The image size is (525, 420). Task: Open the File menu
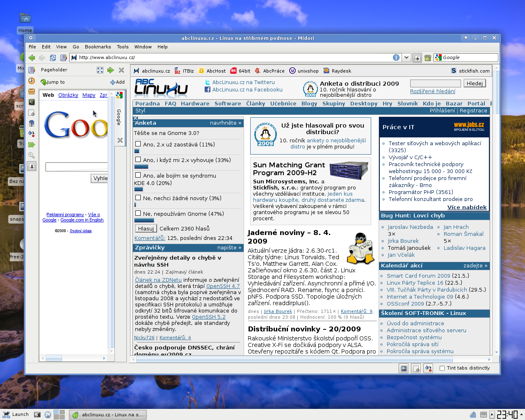point(32,47)
